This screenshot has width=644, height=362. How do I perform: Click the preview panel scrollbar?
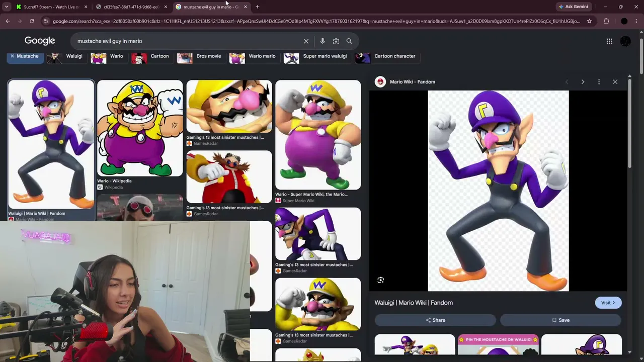(x=629, y=123)
